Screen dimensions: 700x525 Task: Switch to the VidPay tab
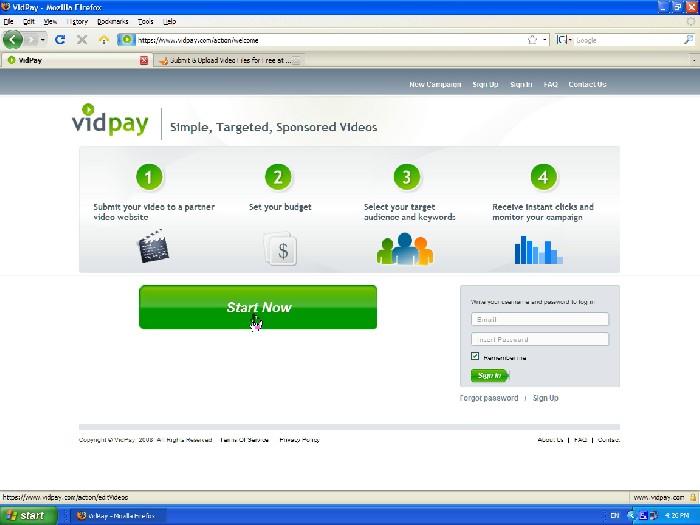coord(76,60)
